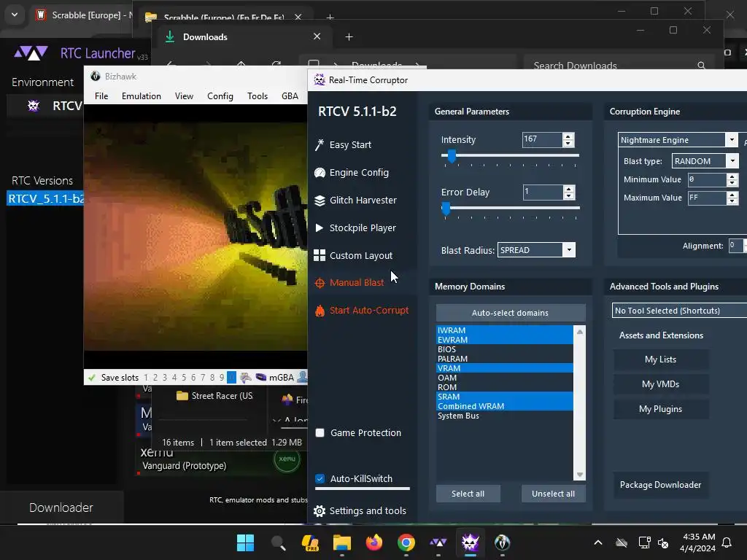The image size is (747, 560).
Task: Open File Explorer from taskbar
Action: pyautogui.click(x=341, y=542)
